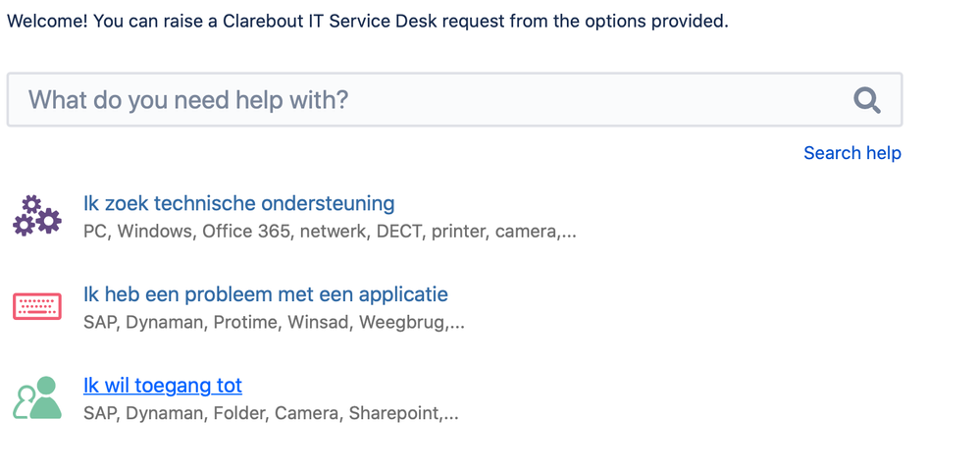Image resolution: width=980 pixels, height=472 pixels.
Task: Click the 'SAP, Dynaman, Protime, Winsad' description line
Action: 274,323
